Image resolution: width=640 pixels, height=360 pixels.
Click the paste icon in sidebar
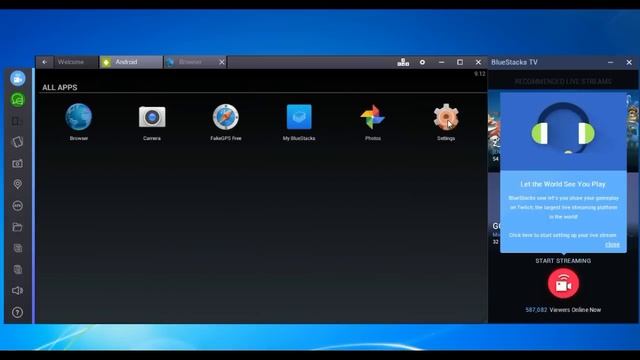[17, 269]
